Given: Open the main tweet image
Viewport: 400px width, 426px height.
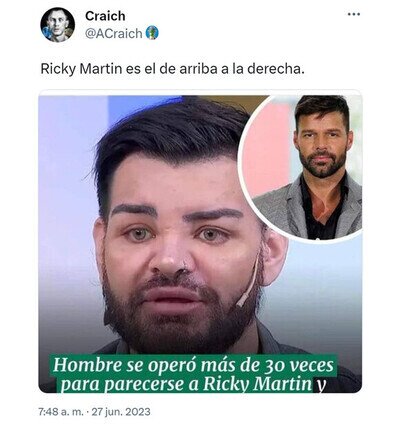Looking at the screenshot, I should [x=200, y=243].
